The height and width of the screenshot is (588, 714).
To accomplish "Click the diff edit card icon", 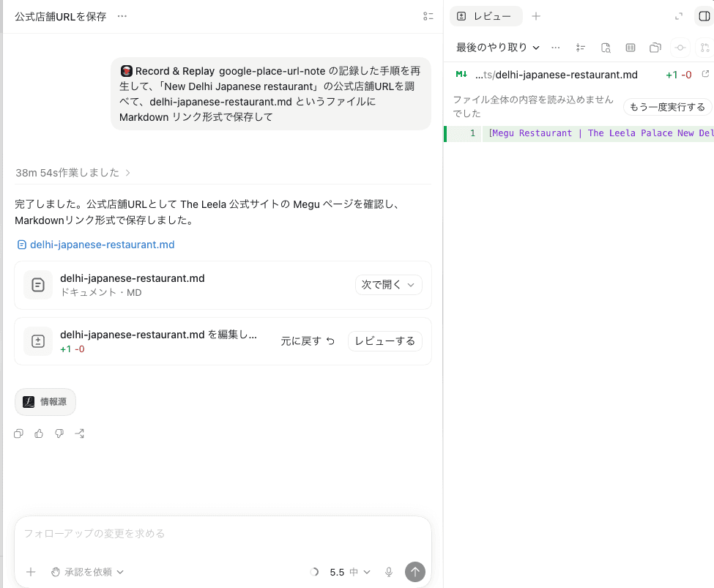I will click(38, 341).
